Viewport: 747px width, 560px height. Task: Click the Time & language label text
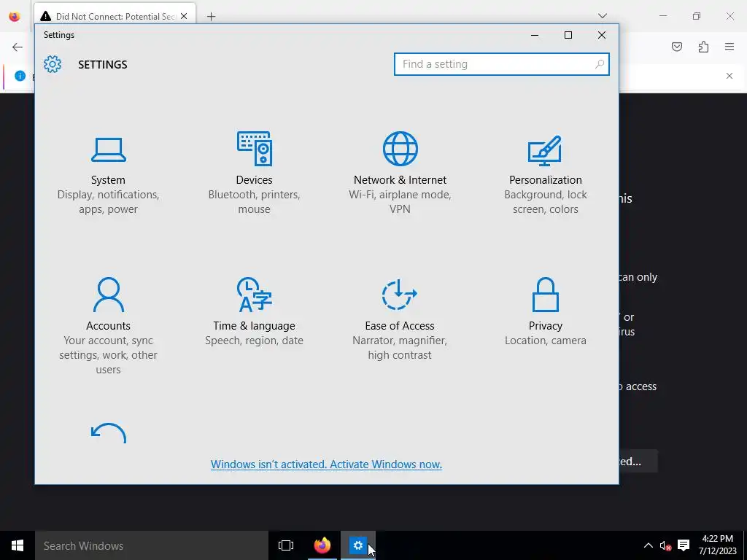coord(255,326)
